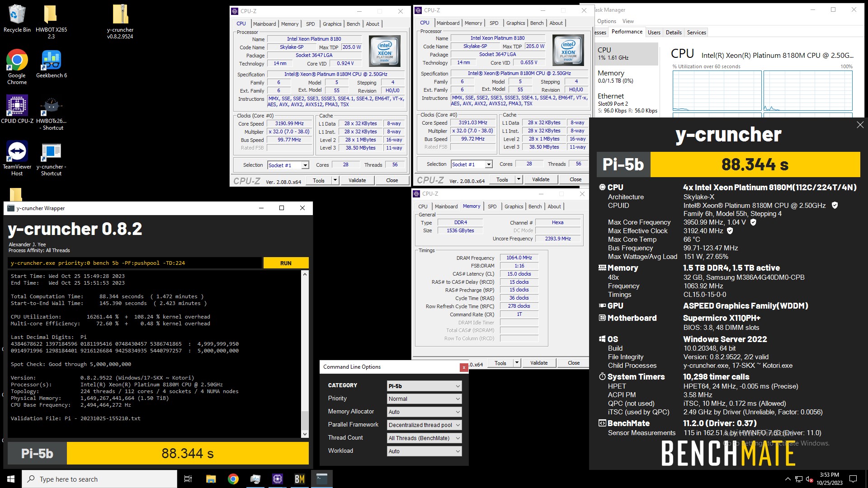Screen dimensions: 868x488
Task: Open Task View on the taskbar
Action: pyautogui.click(x=188, y=479)
